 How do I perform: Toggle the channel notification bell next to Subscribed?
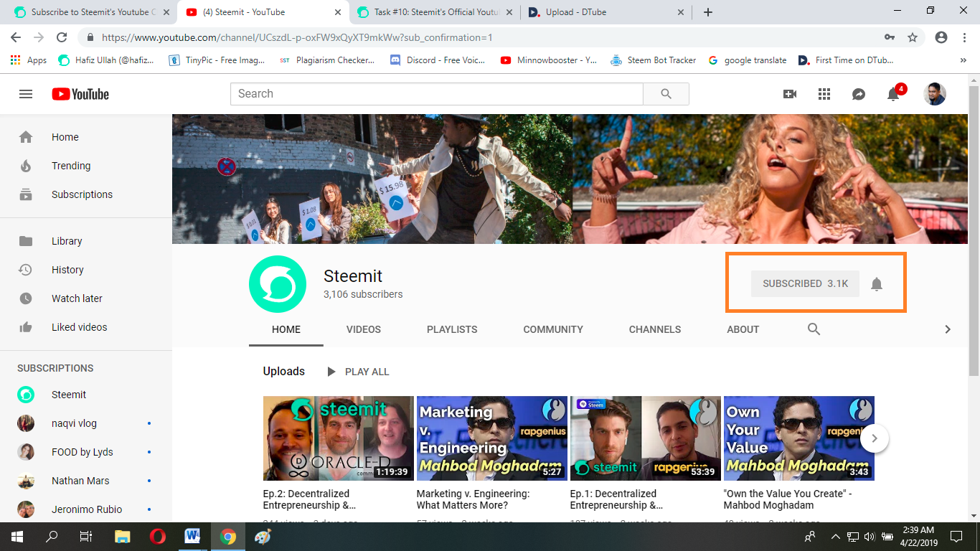click(x=877, y=284)
